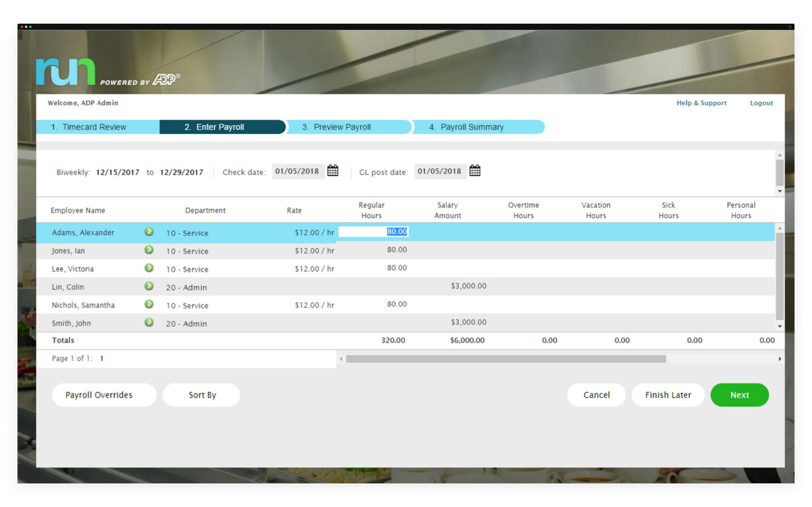This screenshot has width=812, height=507.
Task: Click page number 1 in pagination
Action: coord(101,358)
